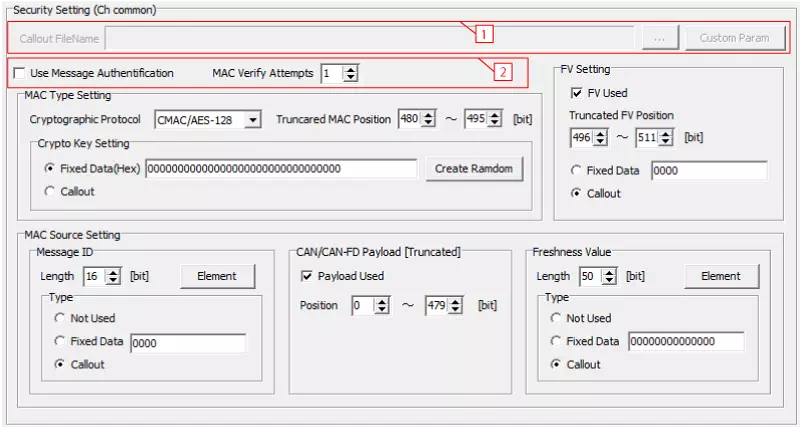Decrease MAC Verify Attempts value
The image size is (800, 429).
pyautogui.click(x=350, y=78)
